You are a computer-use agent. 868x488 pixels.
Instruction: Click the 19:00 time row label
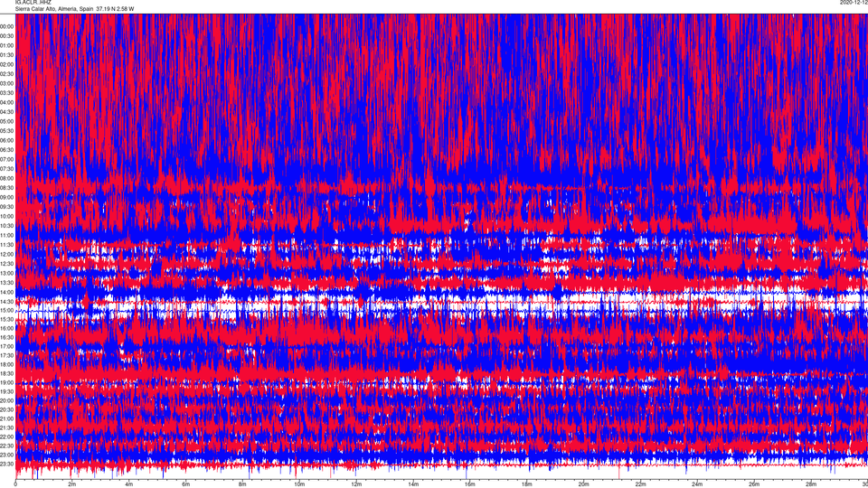click(7, 382)
